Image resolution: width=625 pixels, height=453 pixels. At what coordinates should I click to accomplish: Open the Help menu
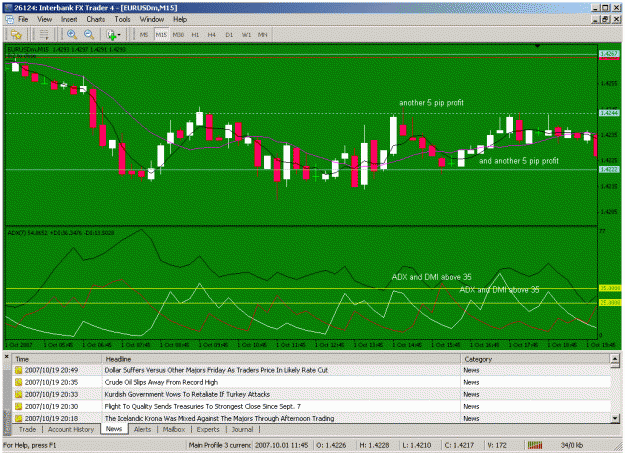[x=180, y=19]
